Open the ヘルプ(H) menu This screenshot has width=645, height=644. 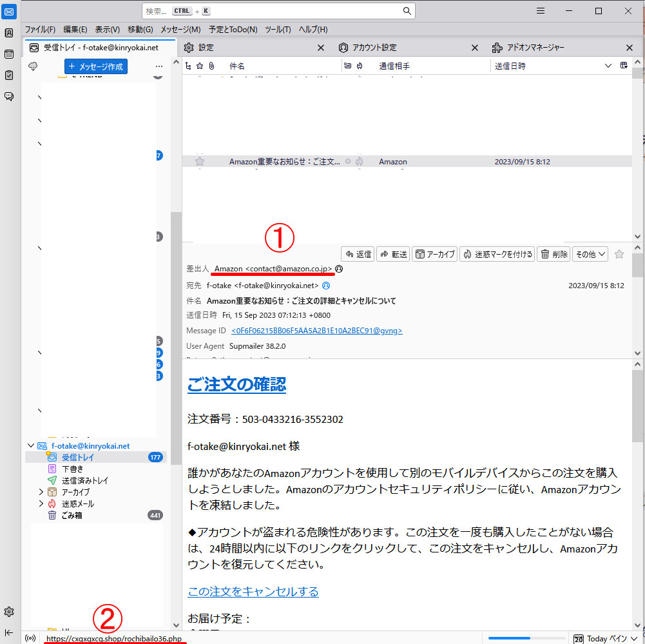pyautogui.click(x=313, y=30)
